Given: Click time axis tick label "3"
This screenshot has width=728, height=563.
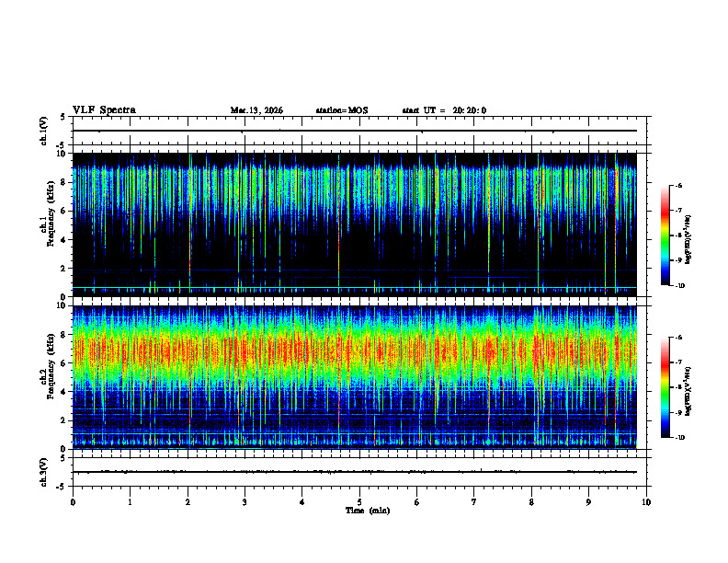Looking at the screenshot, I should [x=245, y=502].
